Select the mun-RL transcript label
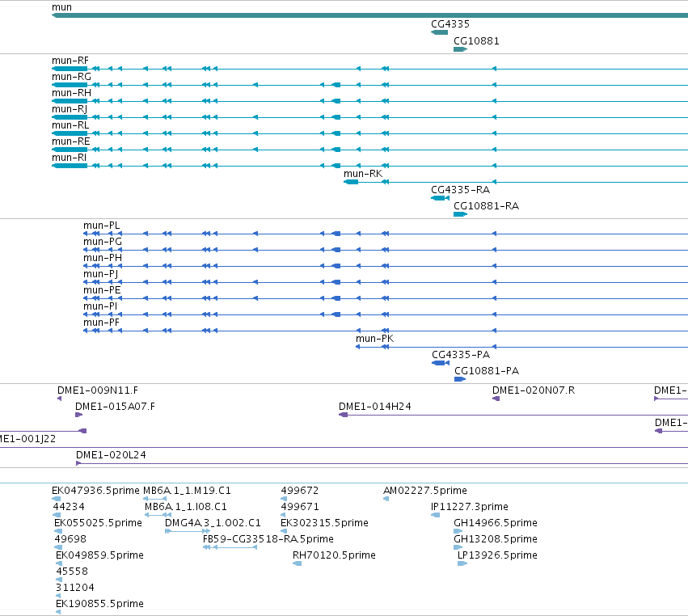688x616 pixels. pos(70,125)
